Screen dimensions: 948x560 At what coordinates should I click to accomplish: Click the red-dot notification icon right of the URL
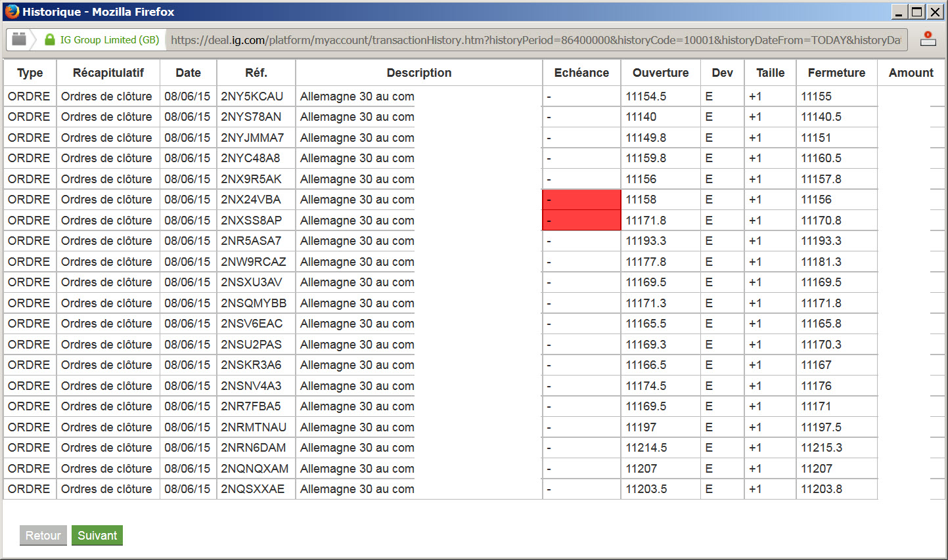pyautogui.click(x=928, y=39)
